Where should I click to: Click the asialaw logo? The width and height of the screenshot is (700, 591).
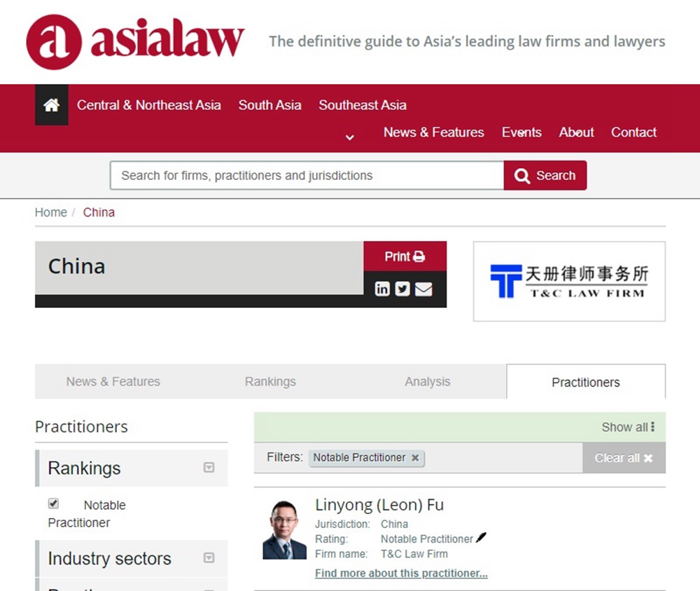coord(135,42)
